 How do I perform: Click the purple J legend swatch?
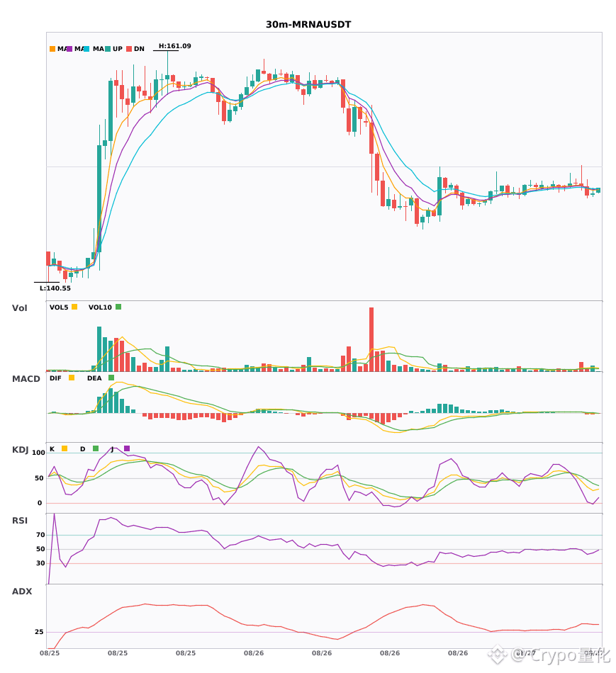(127, 448)
